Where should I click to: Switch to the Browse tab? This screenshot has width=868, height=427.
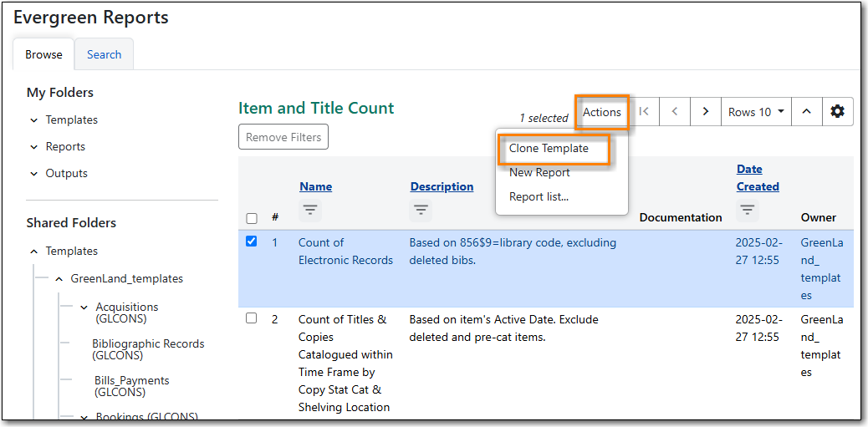click(x=43, y=54)
